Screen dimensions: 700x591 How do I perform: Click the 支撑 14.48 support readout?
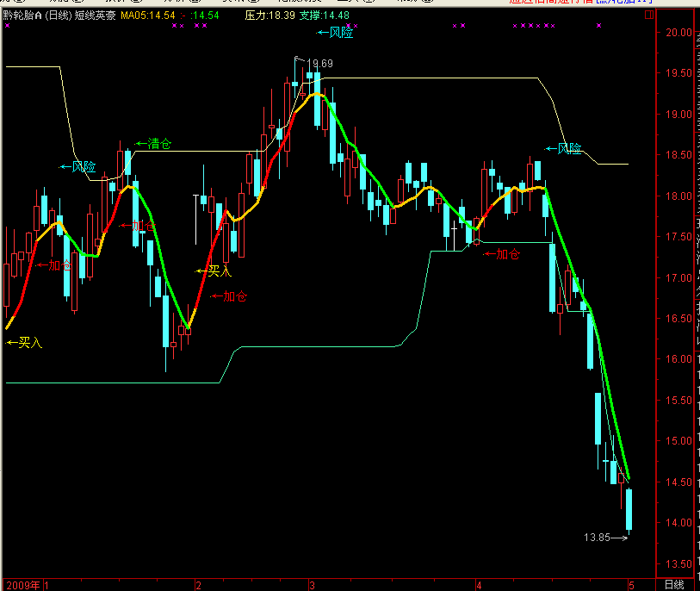point(319,16)
